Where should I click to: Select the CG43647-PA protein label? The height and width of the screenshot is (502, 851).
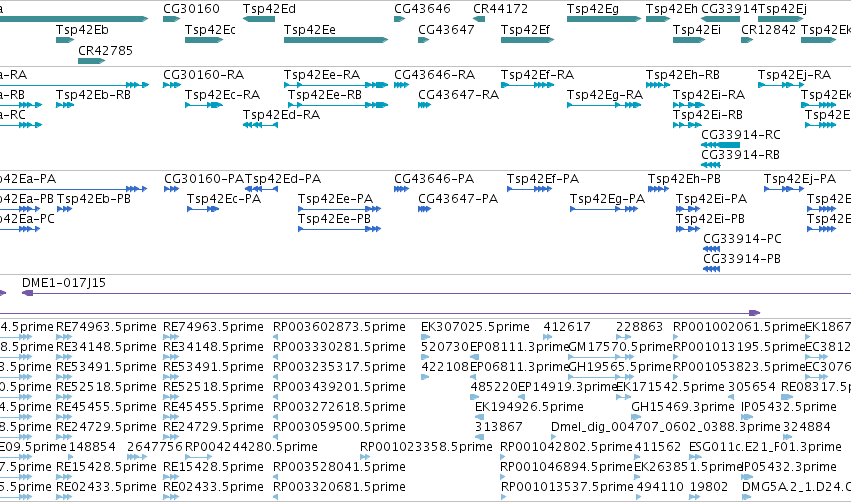point(458,199)
